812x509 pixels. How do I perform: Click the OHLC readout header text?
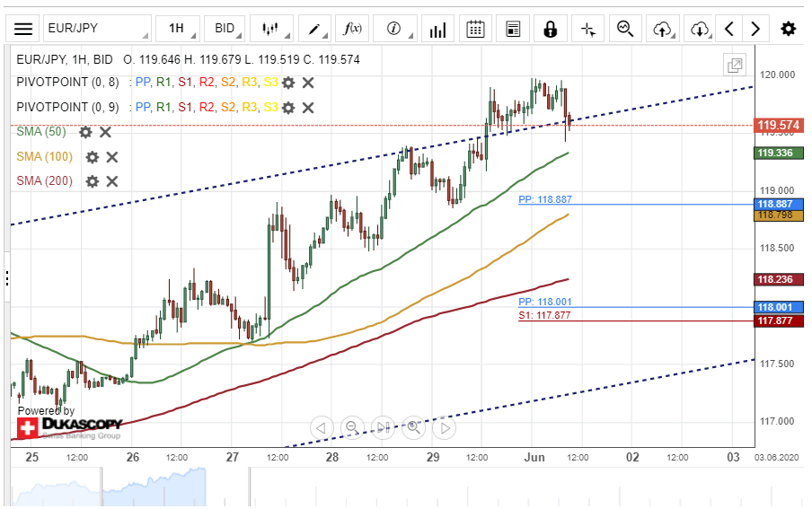click(x=188, y=59)
